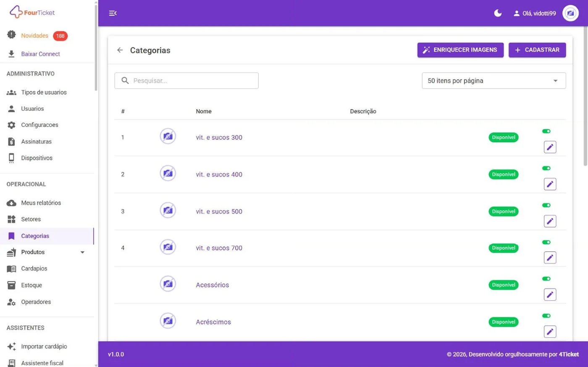The image size is (588, 367).
Task: Toggle availability of vit. e sucos 500
Action: [x=546, y=205]
